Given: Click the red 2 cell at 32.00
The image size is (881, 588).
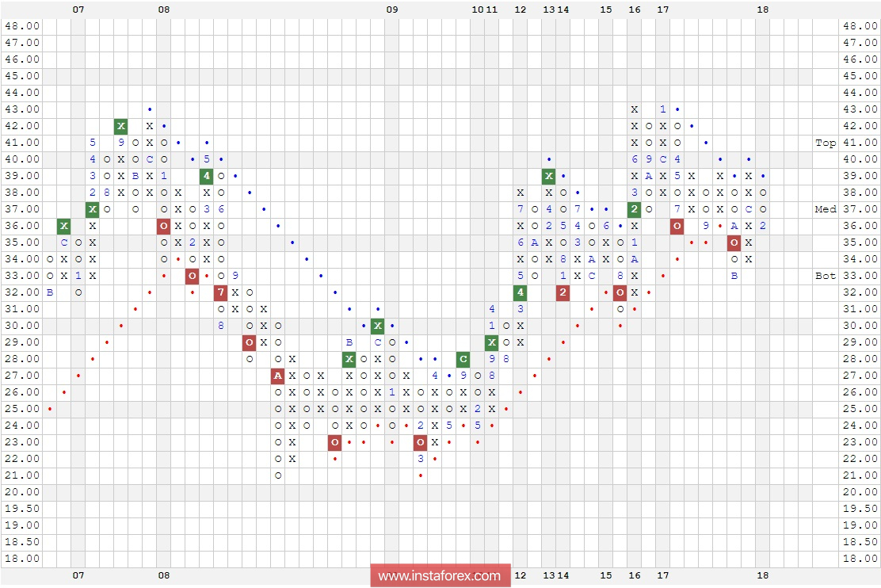Looking at the screenshot, I should click(x=563, y=292).
